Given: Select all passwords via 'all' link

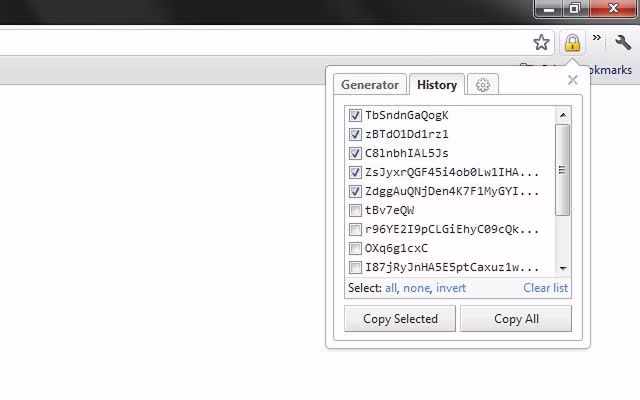Looking at the screenshot, I should click(x=391, y=288).
